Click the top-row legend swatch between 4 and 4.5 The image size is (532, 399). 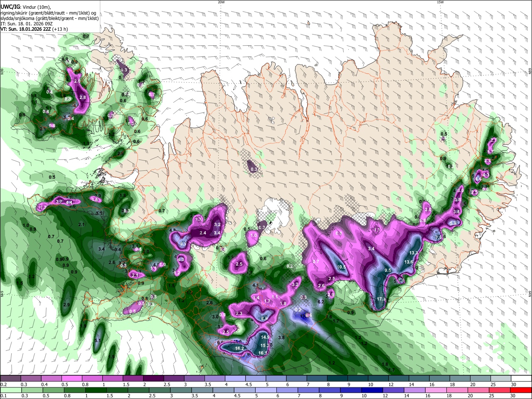pos(235,379)
